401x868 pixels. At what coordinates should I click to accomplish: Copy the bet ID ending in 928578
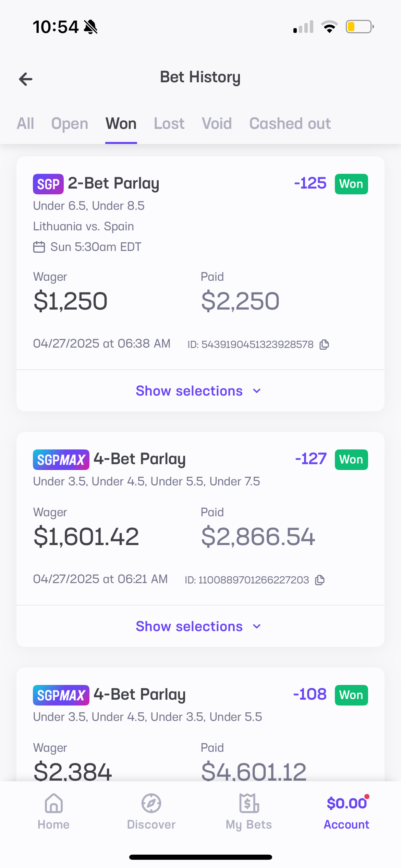point(324,345)
